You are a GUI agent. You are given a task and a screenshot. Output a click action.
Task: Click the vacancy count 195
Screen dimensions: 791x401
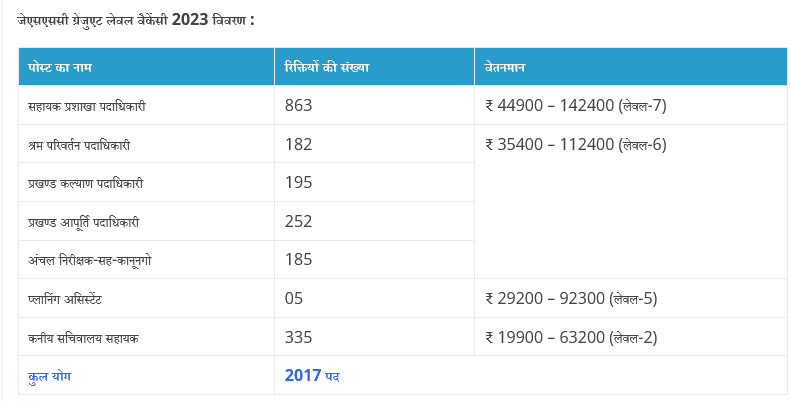coord(299,183)
